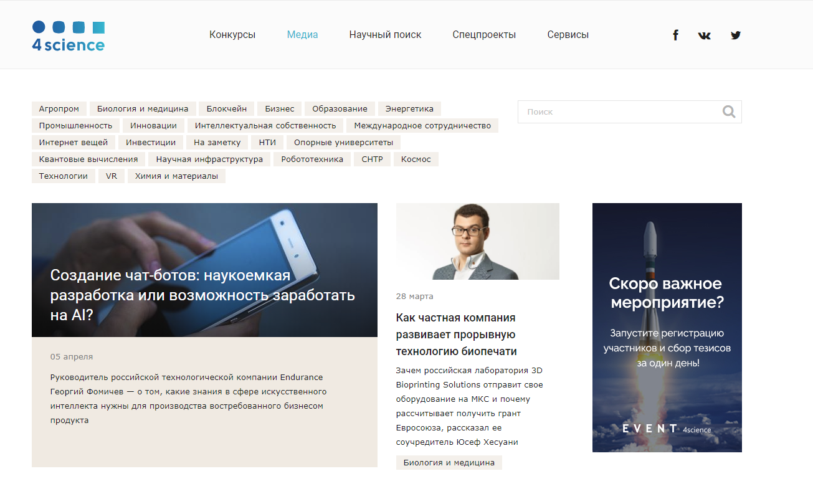Select the VR topic tag
The image size is (813, 504).
click(x=112, y=176)
